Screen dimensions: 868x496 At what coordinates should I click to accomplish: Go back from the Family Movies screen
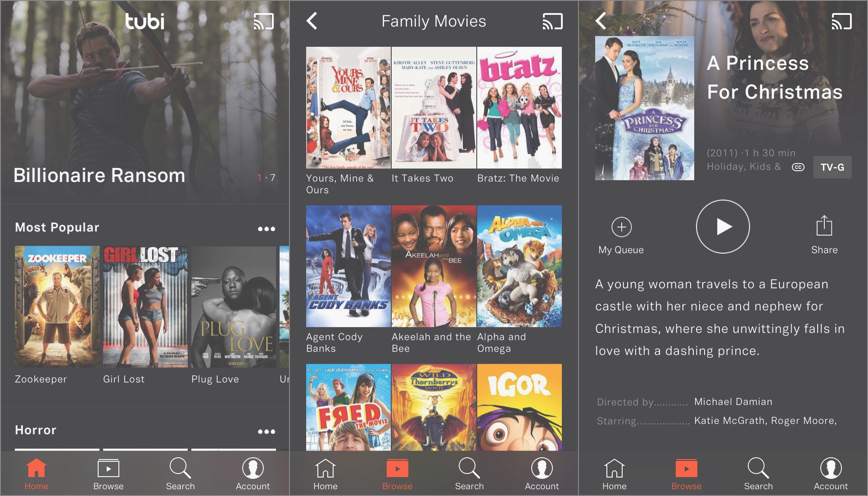312,21
